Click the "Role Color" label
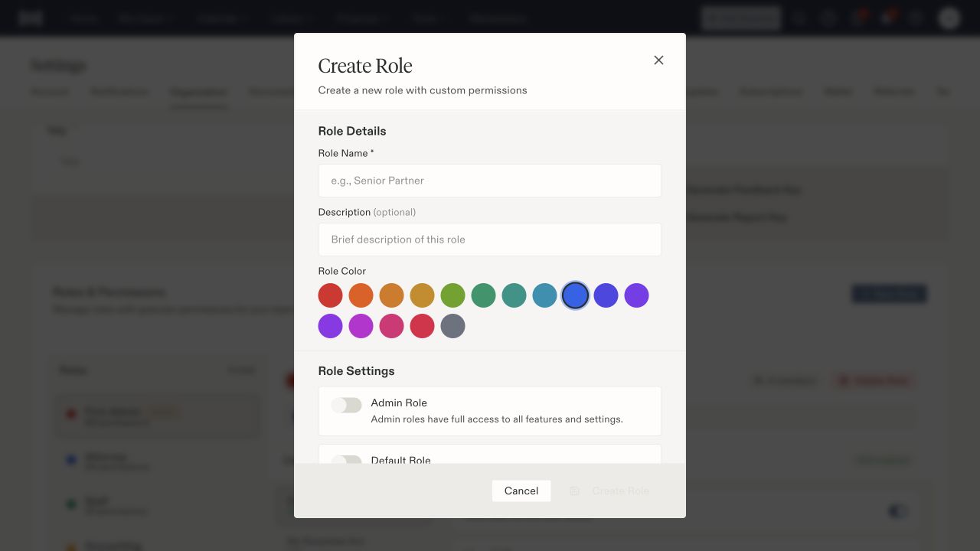Image resolution: width=980 pixels, height=551 pixels. click(x=342, y=271)
